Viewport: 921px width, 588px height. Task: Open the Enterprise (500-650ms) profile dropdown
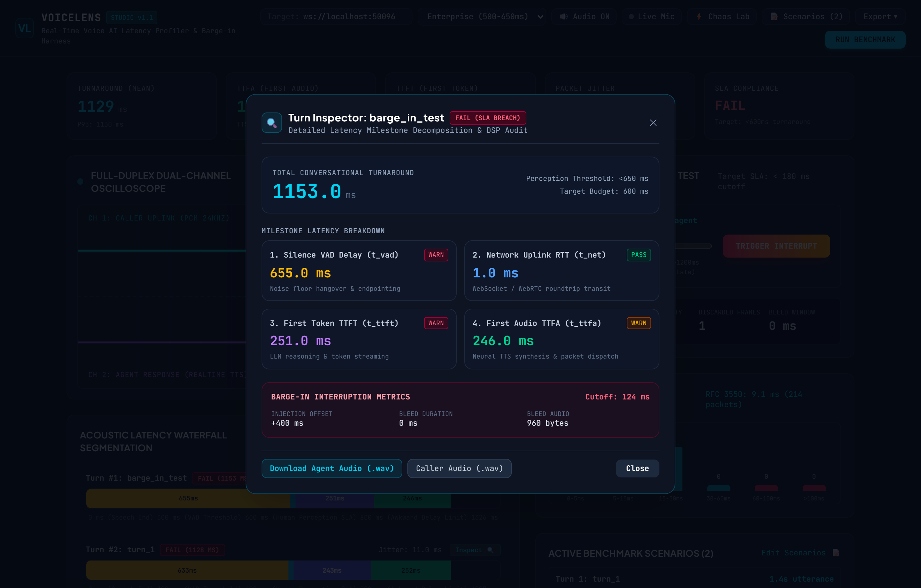coord(482,16)
